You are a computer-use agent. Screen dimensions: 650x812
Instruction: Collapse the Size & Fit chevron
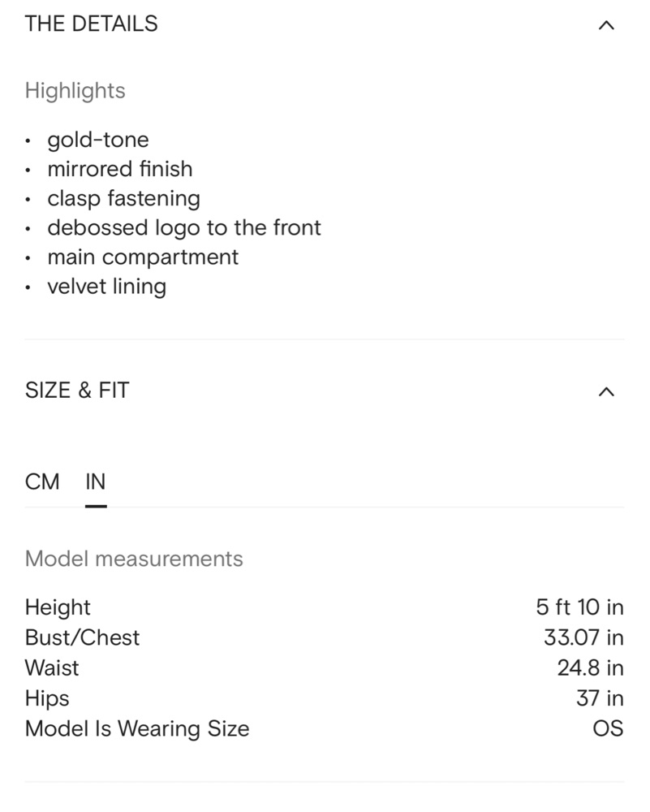[606, 391]
